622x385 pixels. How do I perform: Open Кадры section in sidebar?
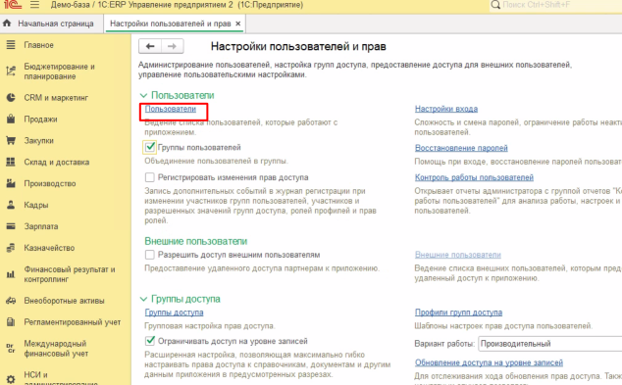[x=36, y=205]
